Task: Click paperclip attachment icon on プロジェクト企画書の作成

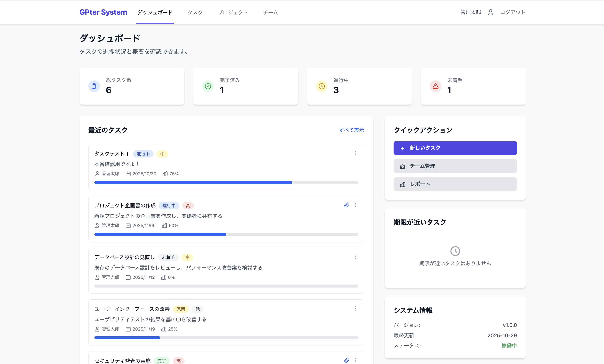Action: click(346, 205)
